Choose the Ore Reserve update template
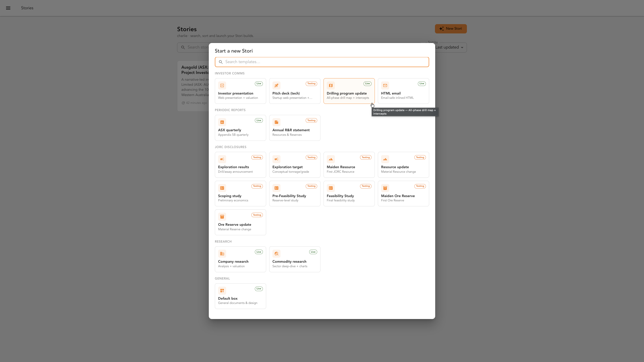Image resolution: width=644 pixels, height=362 pixels. pyautogui.click(x=240, y=222)
